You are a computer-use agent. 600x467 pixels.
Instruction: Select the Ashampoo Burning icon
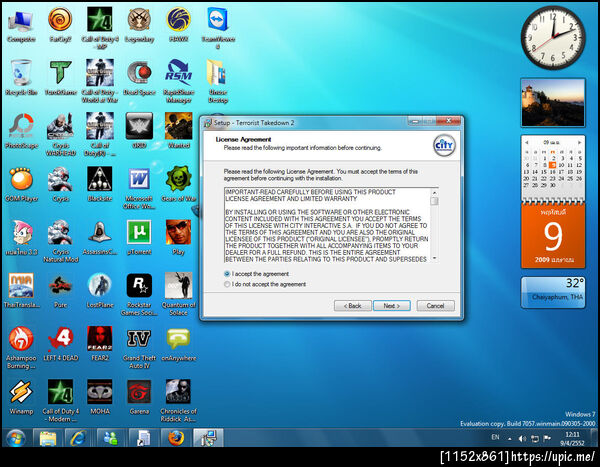click(x=21, y=347)
